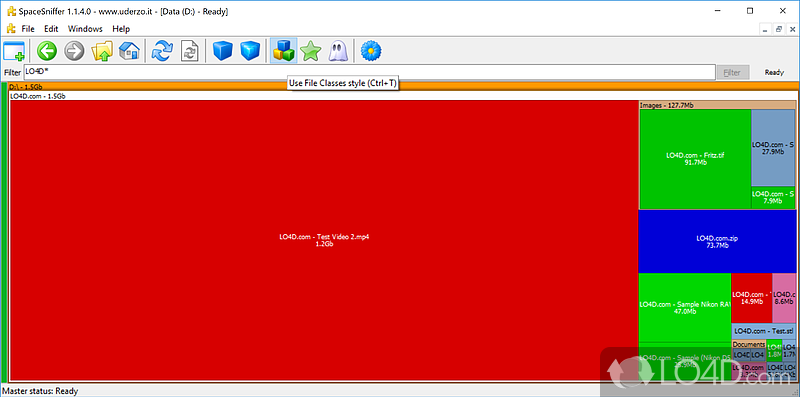The width and height of the screenshot is (800, 397).
Task: Click the blue flower icon
Action: pos(371,51)
